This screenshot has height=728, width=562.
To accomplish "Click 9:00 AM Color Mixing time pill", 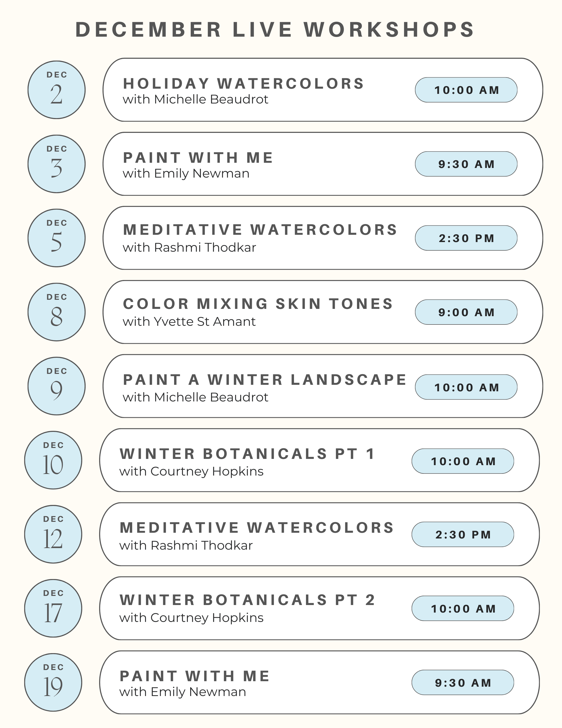I will click(466, 312).
